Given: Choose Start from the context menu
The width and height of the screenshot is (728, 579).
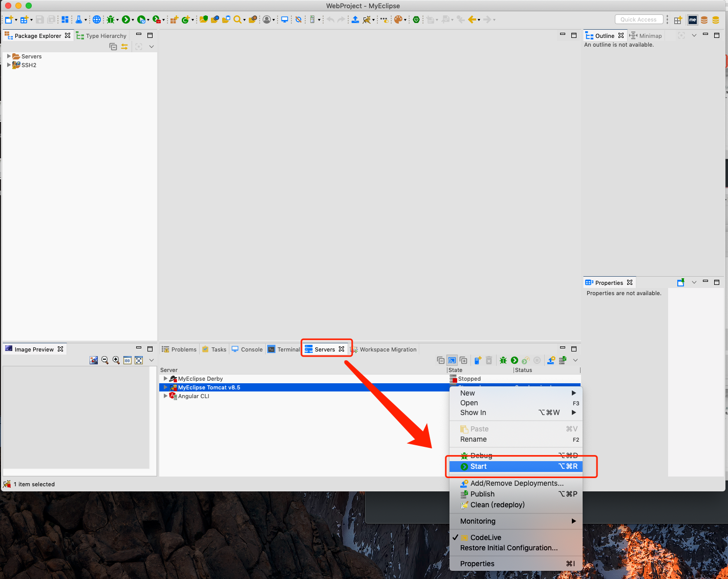Looking at the screenshot, I should [516, 466].
